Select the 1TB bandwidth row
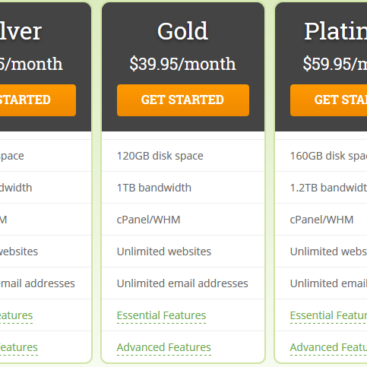The width and height of the screenshot is (367, 367). pos(183,188)
